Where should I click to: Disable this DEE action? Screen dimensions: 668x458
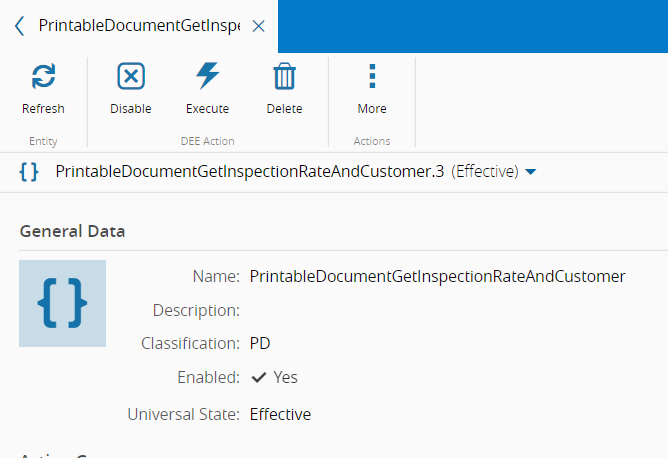click(x=131, y=77)
